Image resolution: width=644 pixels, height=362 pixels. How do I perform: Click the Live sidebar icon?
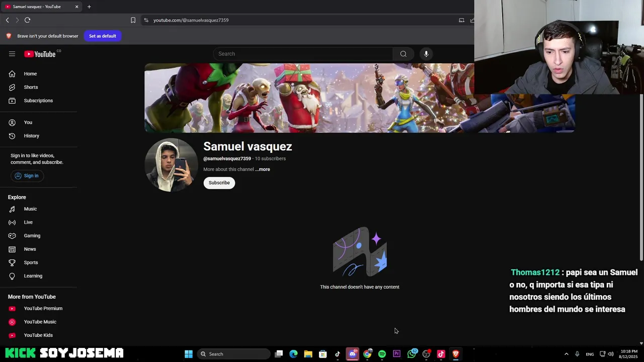click(12, 222)
